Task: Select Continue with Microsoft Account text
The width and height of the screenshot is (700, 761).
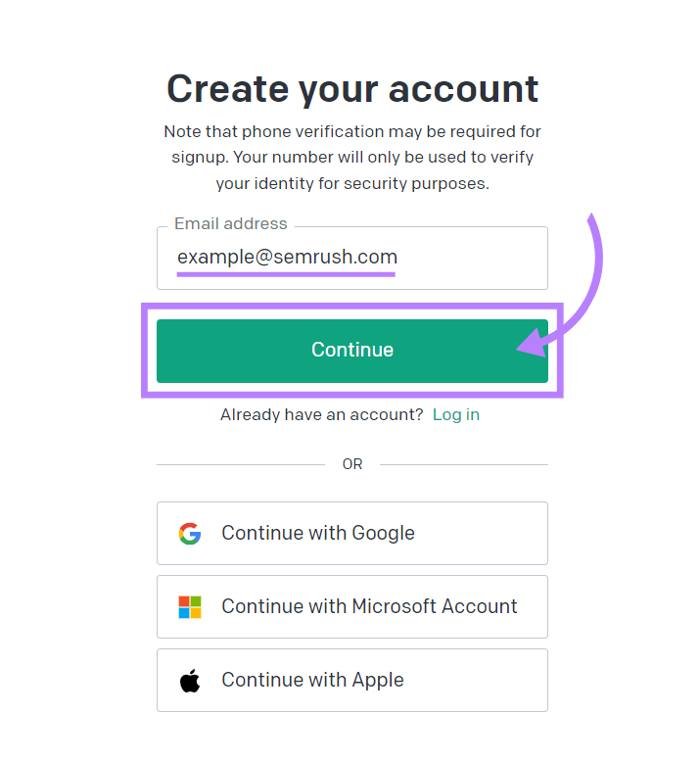Action: 369,607
